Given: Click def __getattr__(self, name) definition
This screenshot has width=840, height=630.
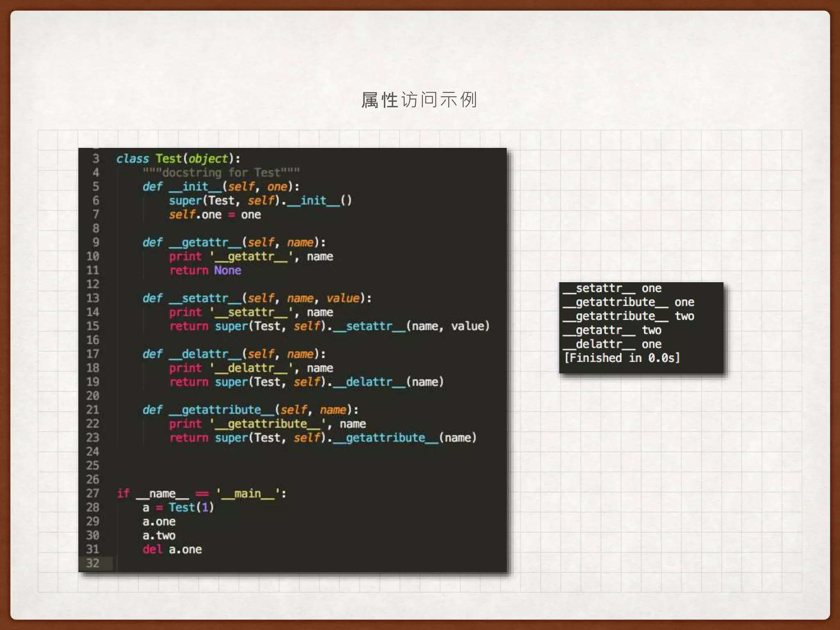Looking at the screenshot, I should 234,242.
